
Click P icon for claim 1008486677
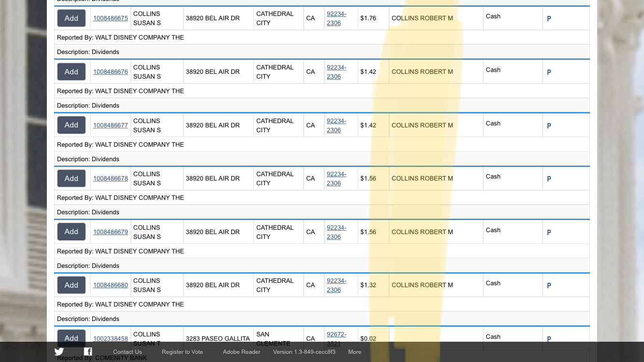pyautogui.click(x=549, y=126)
